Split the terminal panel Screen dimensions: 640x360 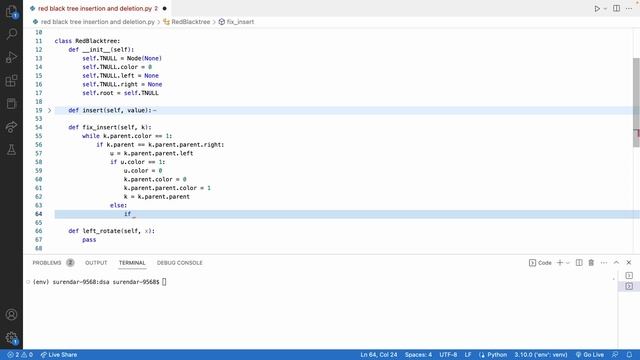[579, 263]
